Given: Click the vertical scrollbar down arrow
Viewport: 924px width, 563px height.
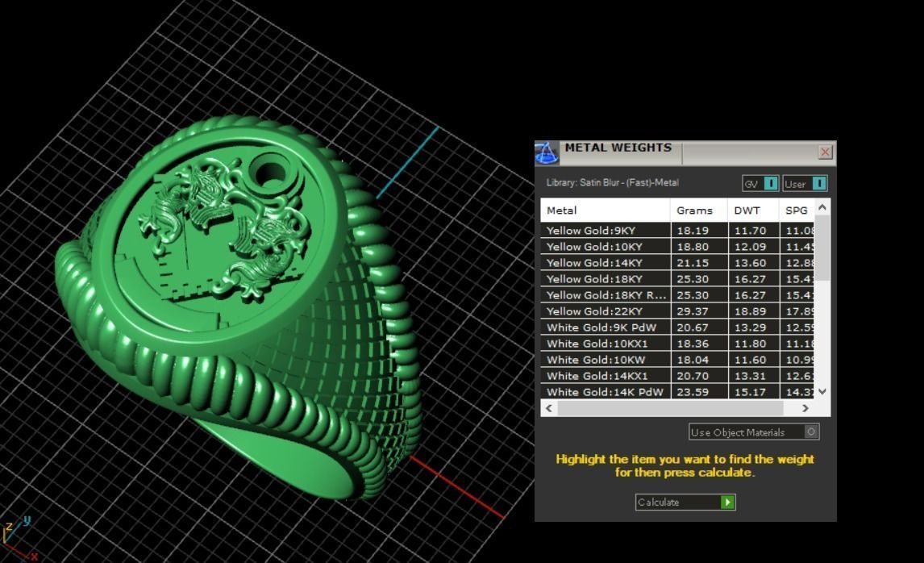Looking at the screenshot, I should 822,391.
